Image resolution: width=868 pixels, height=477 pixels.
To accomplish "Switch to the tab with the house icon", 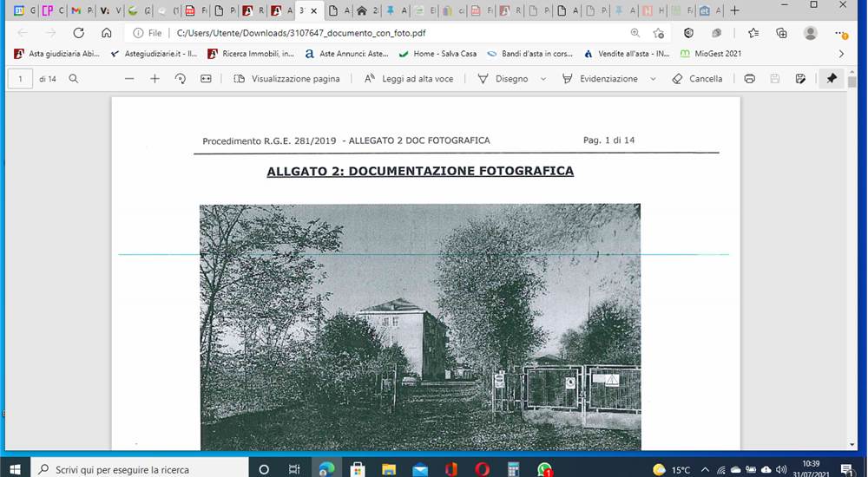I will click(x=367, y=10).
